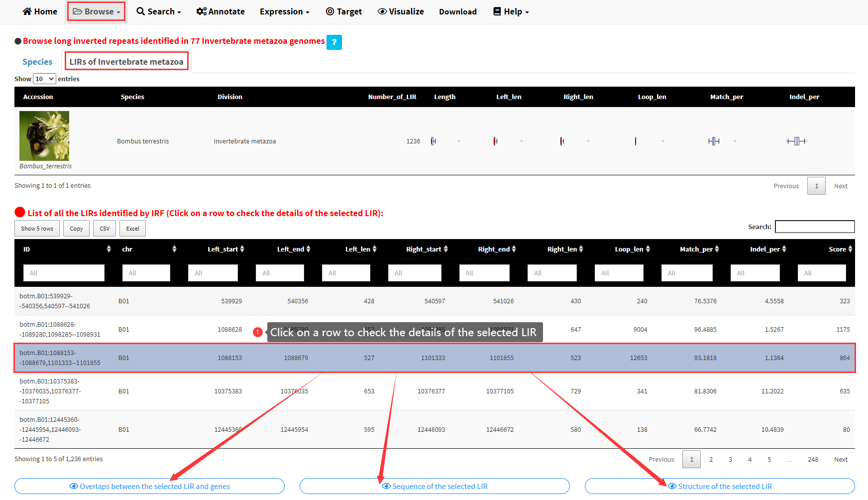This screenshot has width=868, height=500.
Task: Click the Search input field
Action: pyautogui.click(x=815, y=227)
